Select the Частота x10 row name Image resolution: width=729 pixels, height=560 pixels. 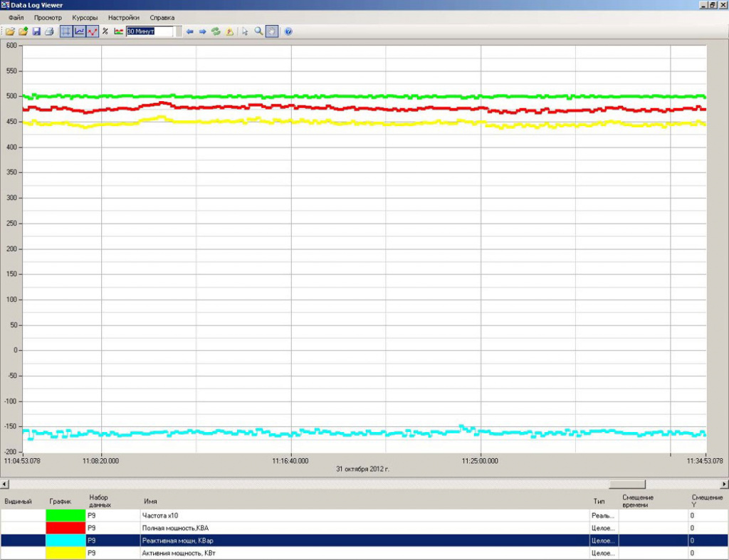click(x=160, y=515)
